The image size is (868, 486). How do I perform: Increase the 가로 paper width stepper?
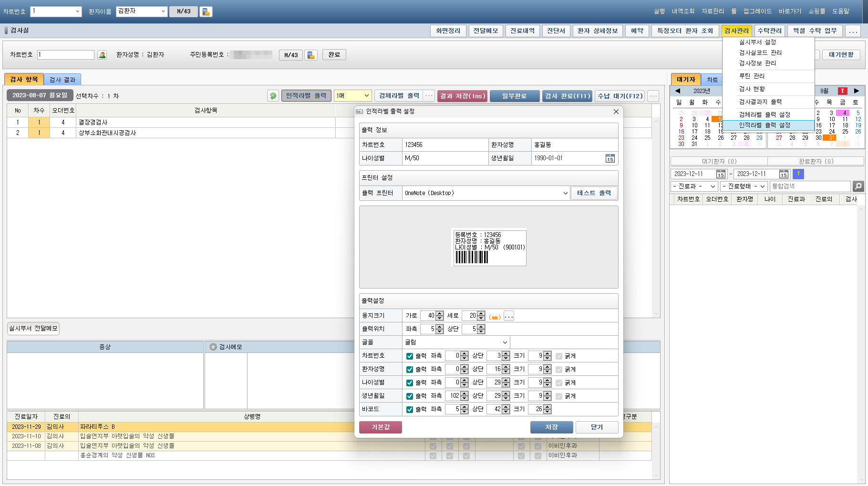point(440,314)
